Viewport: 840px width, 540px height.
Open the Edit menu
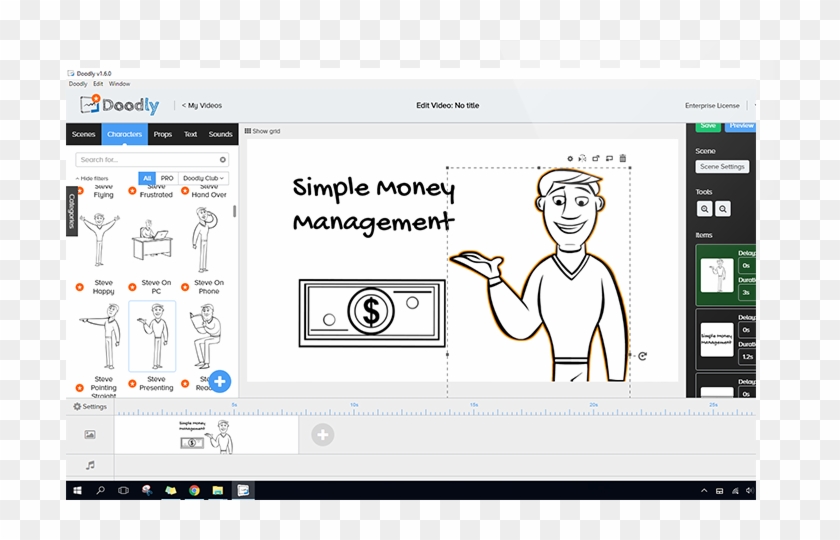98,84
